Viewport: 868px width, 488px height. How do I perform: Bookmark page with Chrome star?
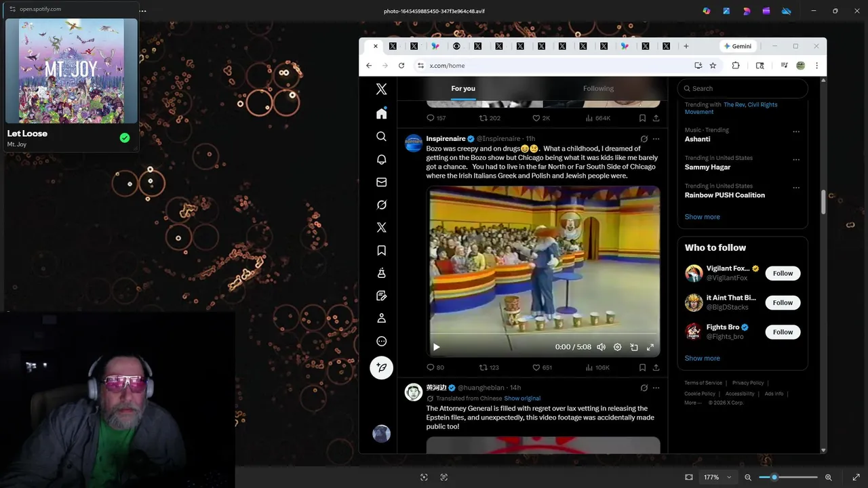[713, 66]
